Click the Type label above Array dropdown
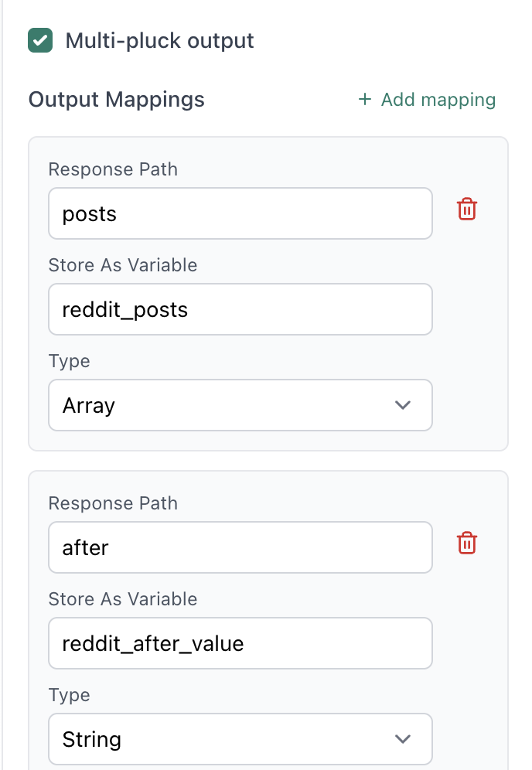 point(70,361)
